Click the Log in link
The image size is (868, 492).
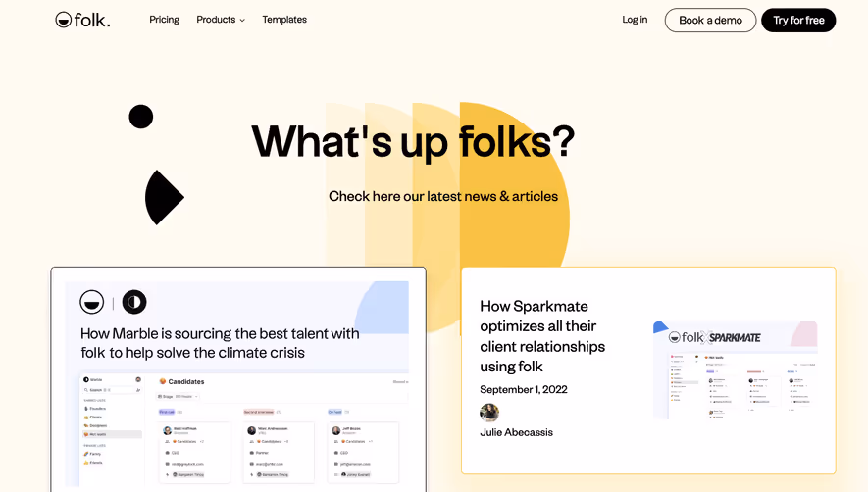tap(635, 20)
